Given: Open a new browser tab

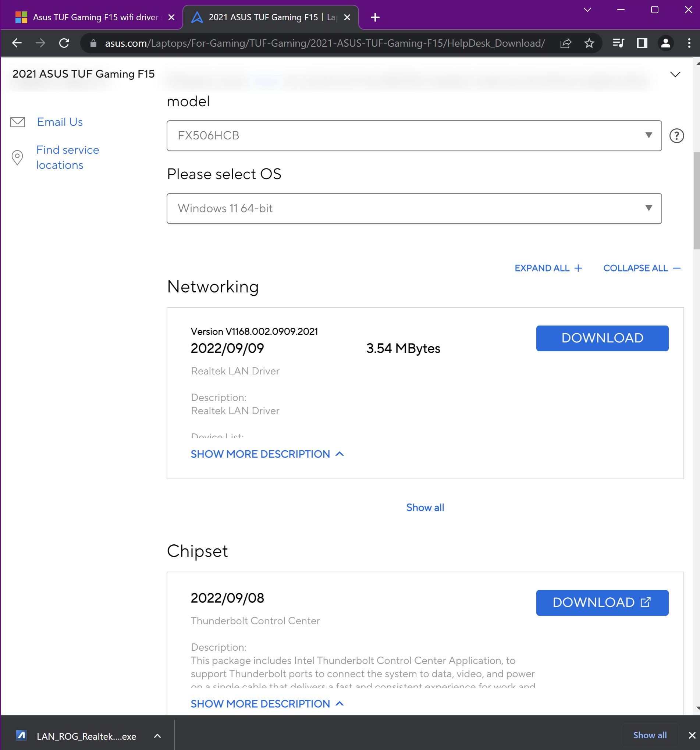Looking at the screenshot, I should tap(375, 17).
